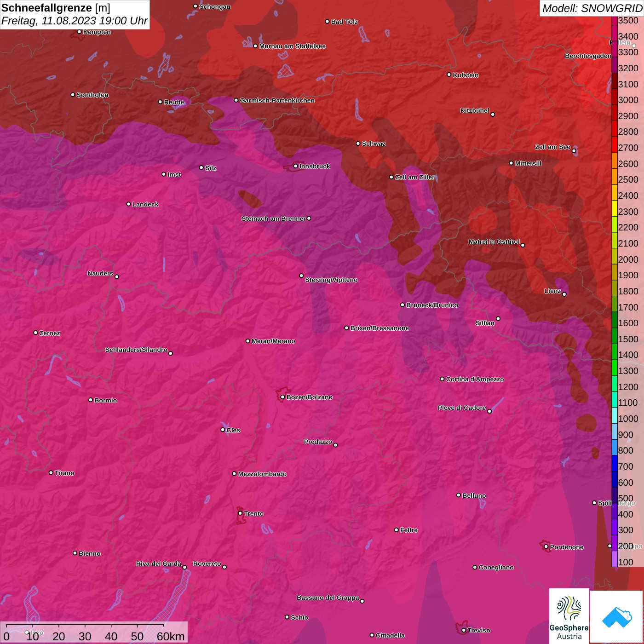
Task: Click the Bozen/Bolzano city marker
Action: tap(282, 397)
